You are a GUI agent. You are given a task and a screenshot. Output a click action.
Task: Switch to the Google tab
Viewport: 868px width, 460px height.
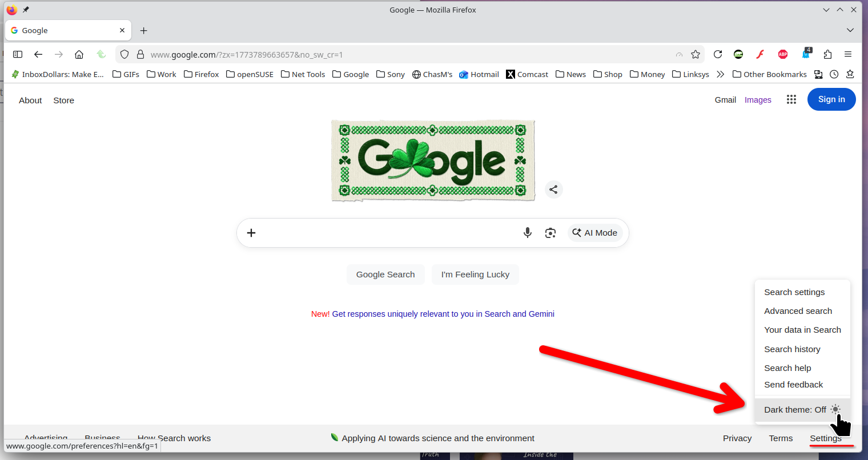coord(69,30)
